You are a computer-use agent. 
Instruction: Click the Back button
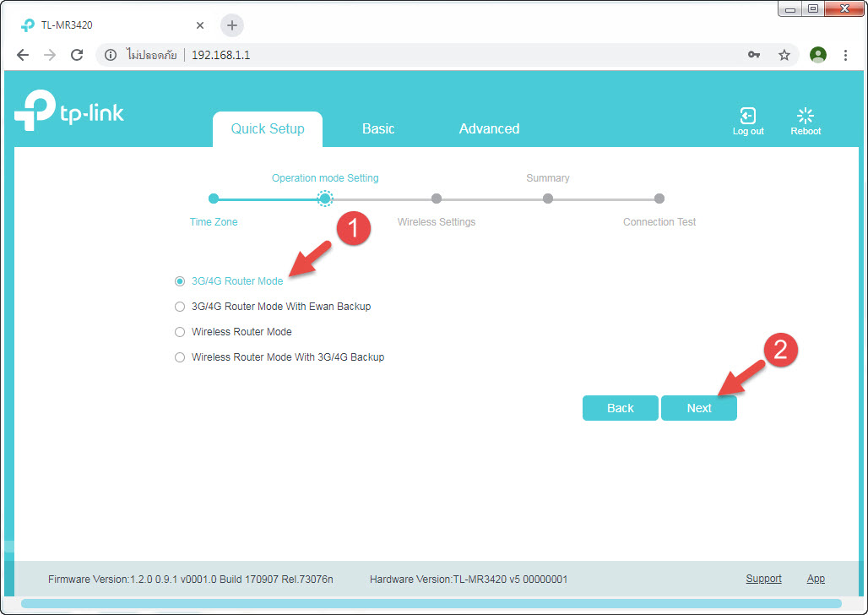(620, 408)
